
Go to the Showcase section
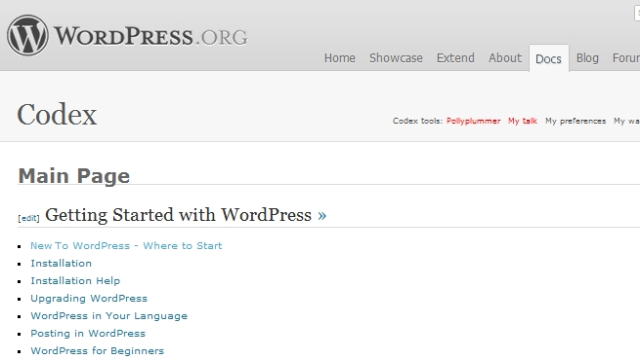pos(396,58)
